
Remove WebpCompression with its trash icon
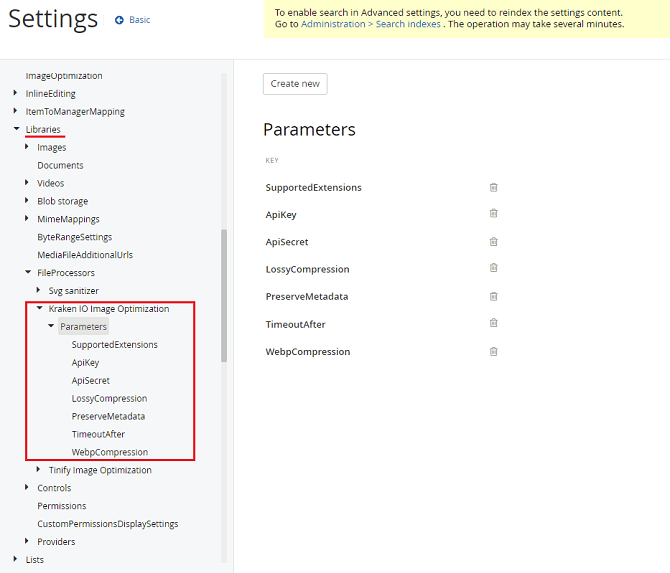(493, 351)
